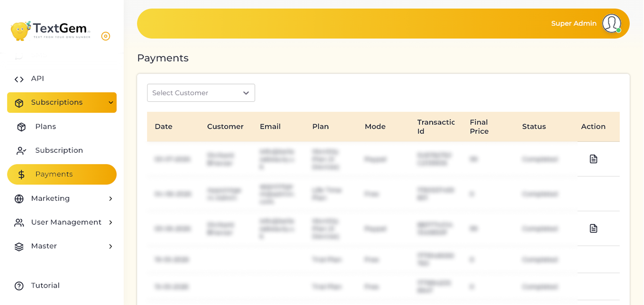Click the Status column header
The height and width of the screenshot is (305, 644).
pyautogui.click(x=534, y=127)
